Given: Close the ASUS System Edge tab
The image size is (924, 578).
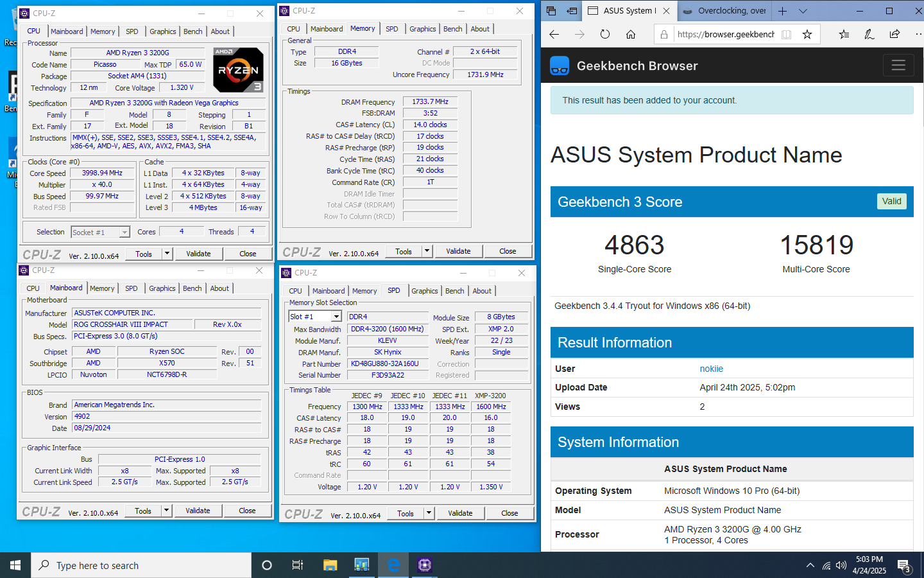Looking at the screenshot, I should [666, 11].
